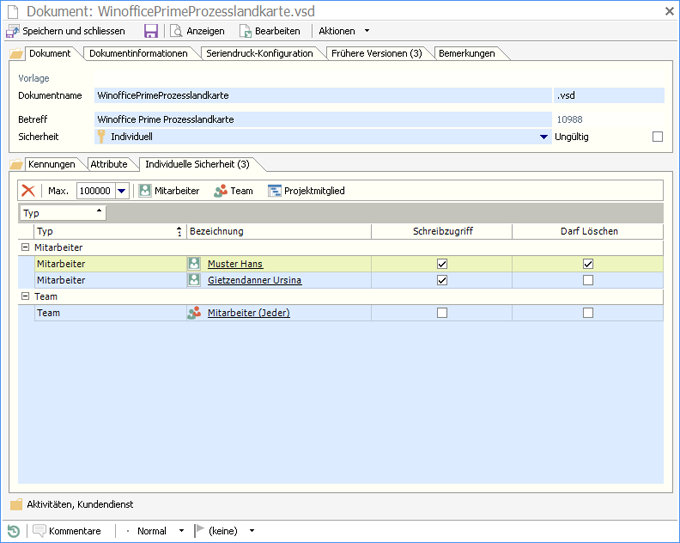Viewport: 680px width, 543px height.
Task: Switch to the Dokumentinformationen tab
Action: (138, 54)
